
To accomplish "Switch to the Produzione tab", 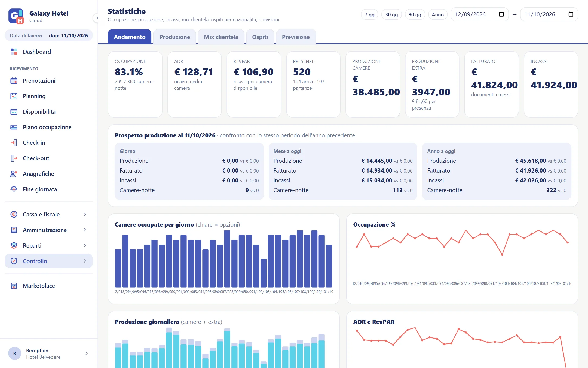I will pos(175,37).
